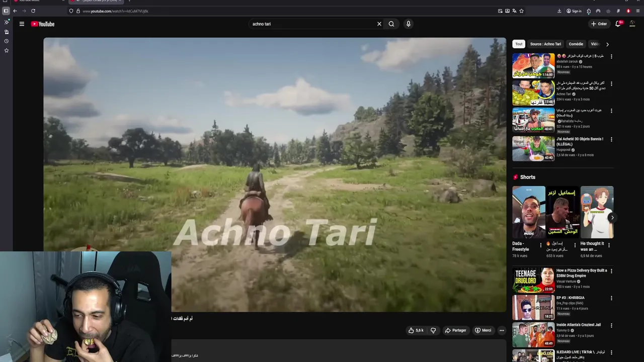Start voice search with the microphone

coord(409,24)
